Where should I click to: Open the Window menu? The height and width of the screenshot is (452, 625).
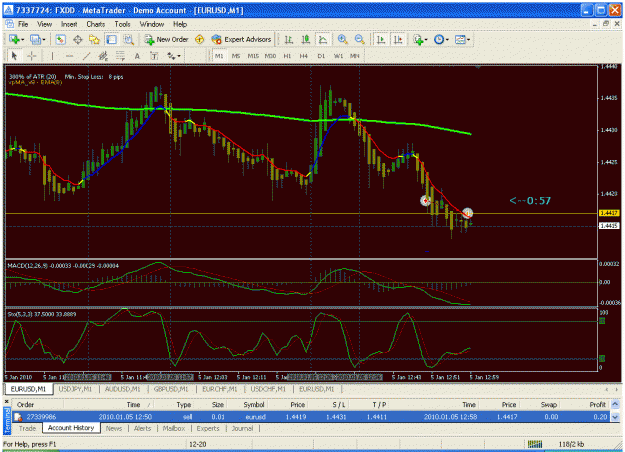(151, 24)
